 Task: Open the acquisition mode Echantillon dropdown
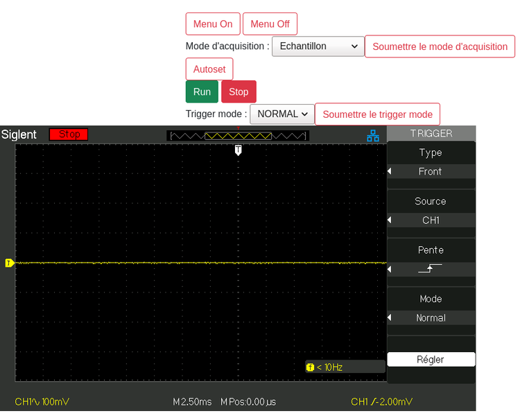(318, 46)
